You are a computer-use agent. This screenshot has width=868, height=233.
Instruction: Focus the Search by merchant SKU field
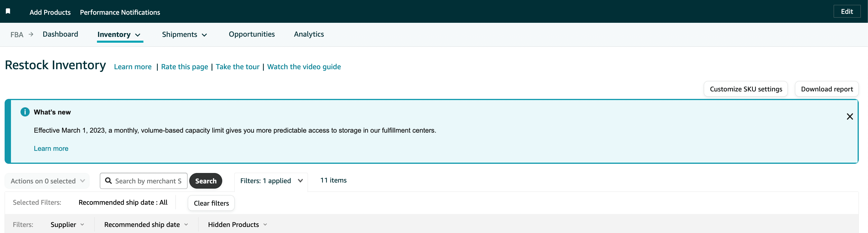tap(143, 181)
